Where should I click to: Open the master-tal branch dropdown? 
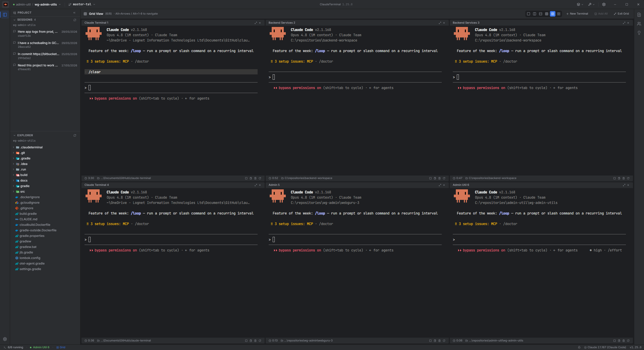(x=82, y=4)
